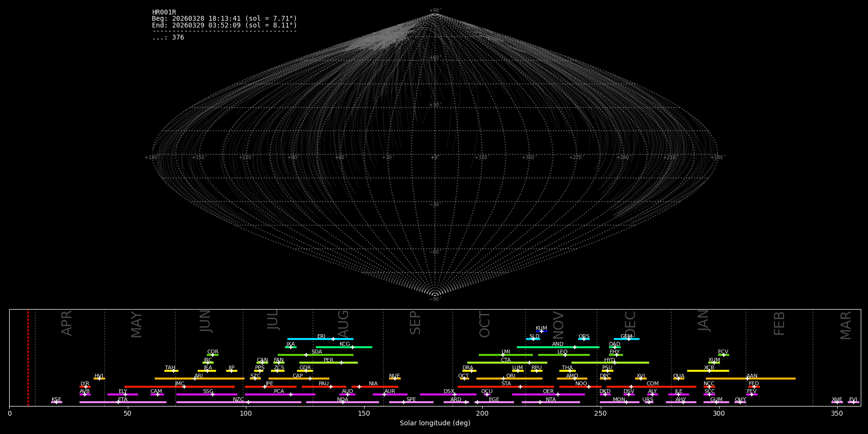Select the NOO shower label

click(581, 384)
